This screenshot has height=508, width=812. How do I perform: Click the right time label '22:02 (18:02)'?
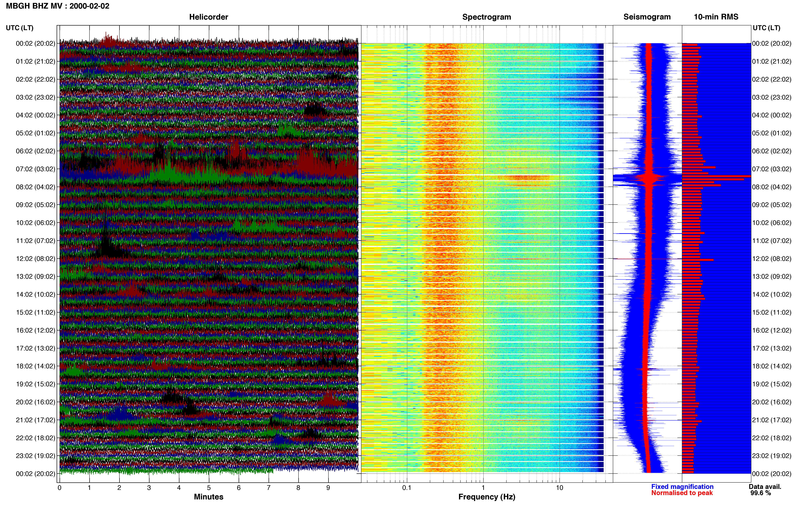click(772, 438)
